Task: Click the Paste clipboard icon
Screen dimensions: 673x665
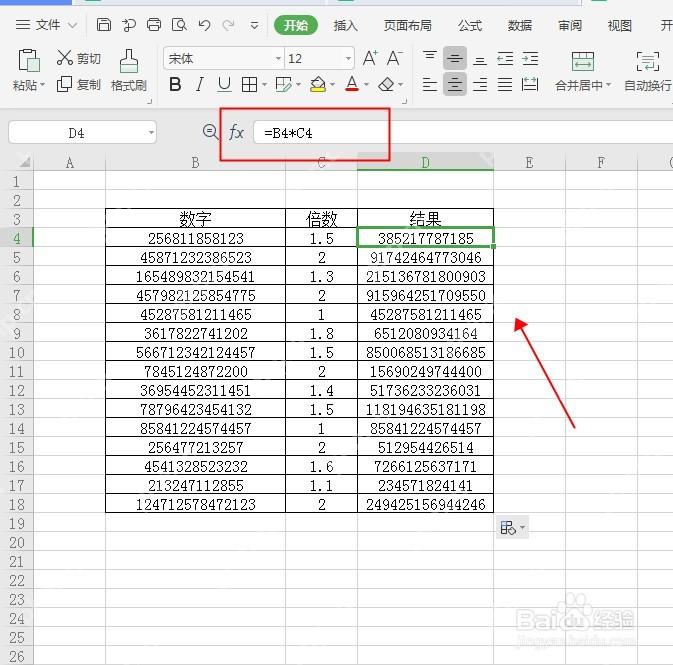Action: point(29,60)
